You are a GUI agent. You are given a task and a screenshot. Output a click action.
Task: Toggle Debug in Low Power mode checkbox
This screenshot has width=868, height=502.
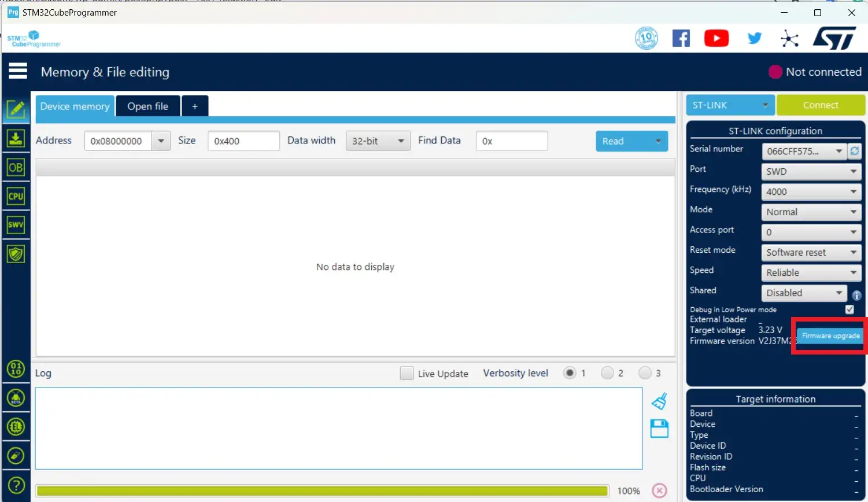click(x=849, y=309)
